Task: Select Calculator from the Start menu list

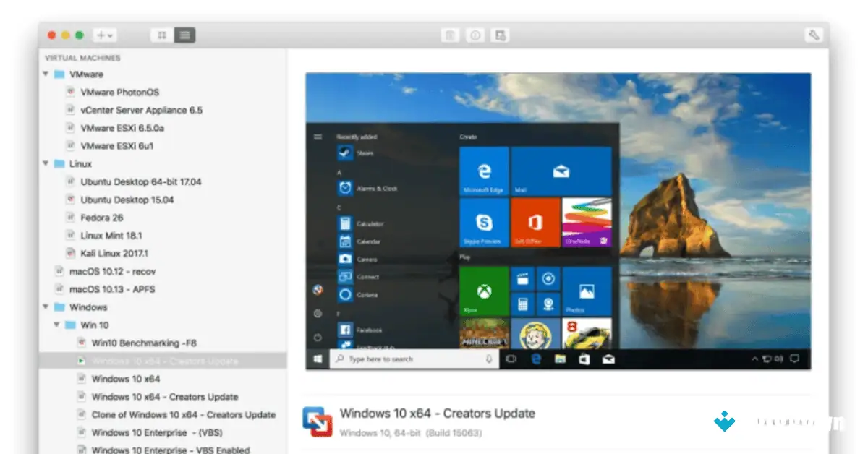Action: (x=370, y=224)
